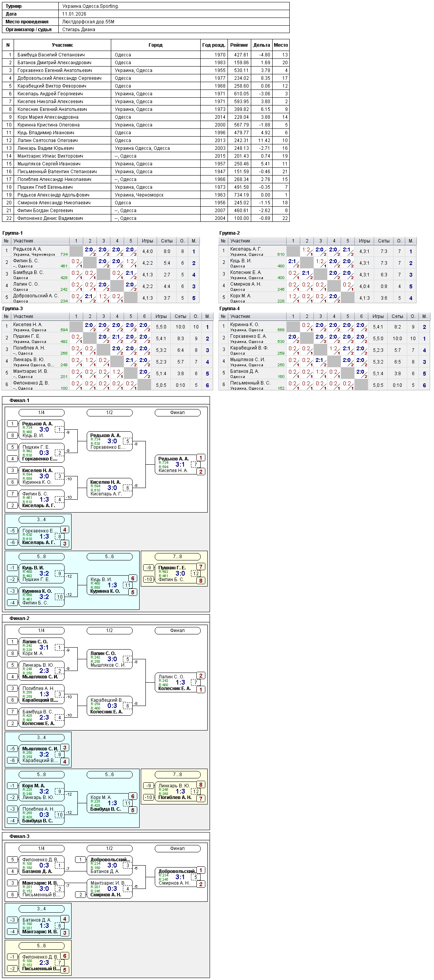Click the Участник column header
434x980 pixels.
point(62,45)
